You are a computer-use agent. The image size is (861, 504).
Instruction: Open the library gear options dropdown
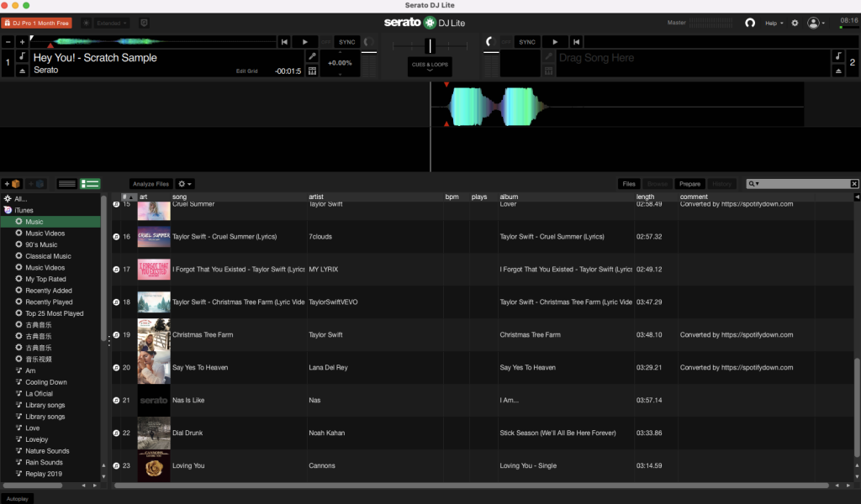pos(185,183)
